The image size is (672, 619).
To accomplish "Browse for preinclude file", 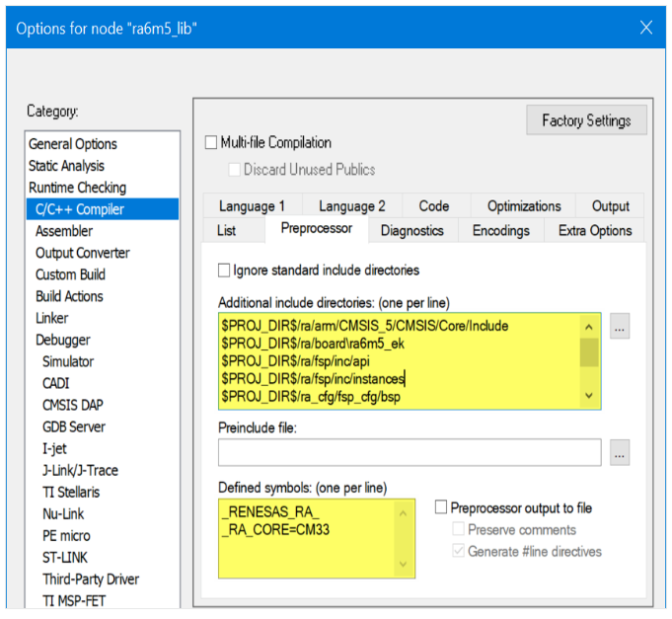I will point(620,452).
